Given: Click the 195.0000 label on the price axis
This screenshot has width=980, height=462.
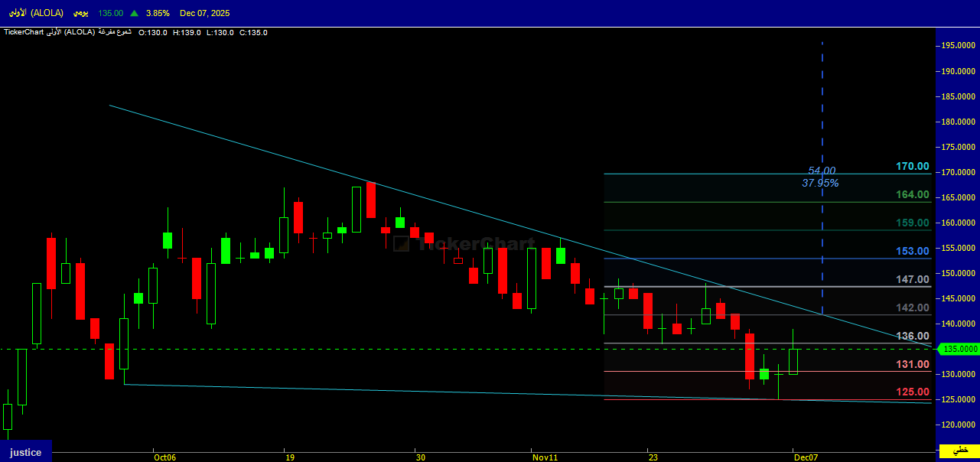Looking at the screenshot, I should pos(959,46).
